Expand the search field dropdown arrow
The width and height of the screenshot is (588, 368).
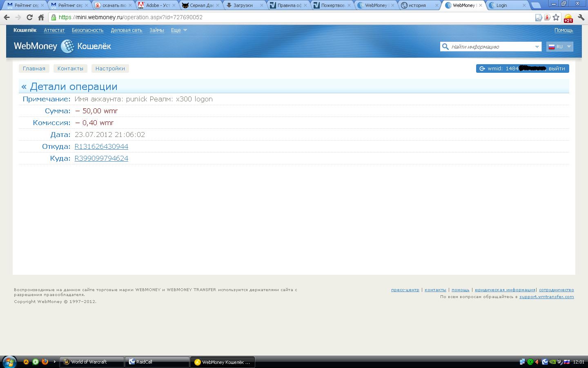(537, 47)
